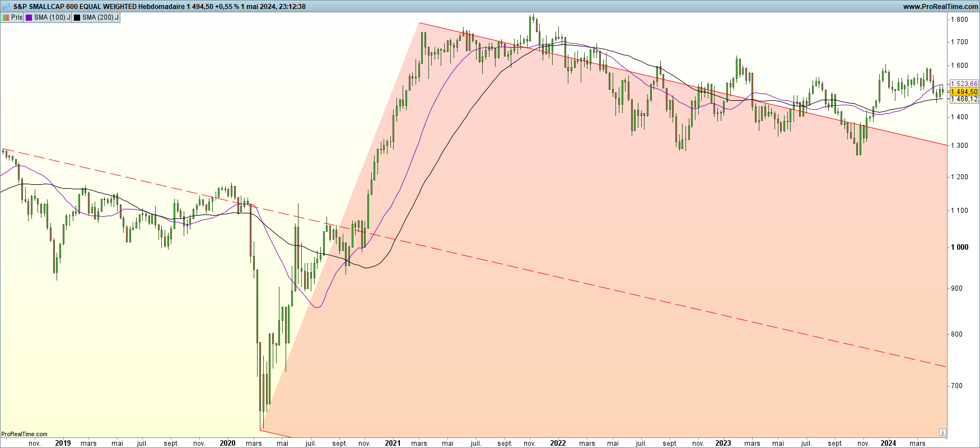The width and height of the screenshot is (980, 448).
Task: Click the 2020 year label on time axis
Action: [227, 443]
